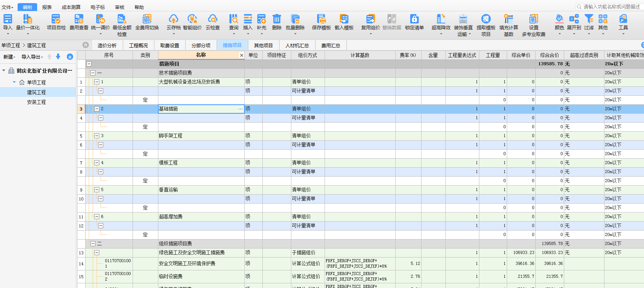Click the 综合合价 column header
This screenshot has width=644, height=288.
click(x=549, y=55)
